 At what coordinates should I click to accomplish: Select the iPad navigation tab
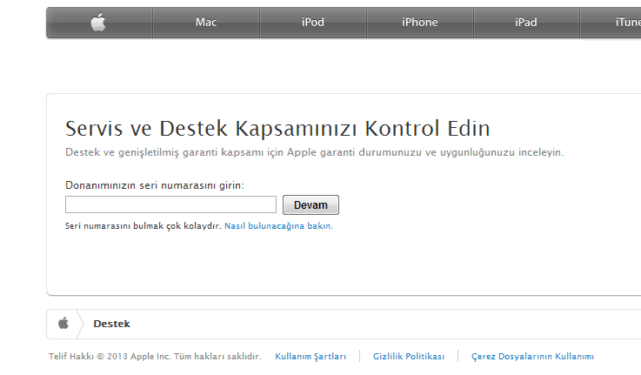pyautogui.click(x=526, y=22)
